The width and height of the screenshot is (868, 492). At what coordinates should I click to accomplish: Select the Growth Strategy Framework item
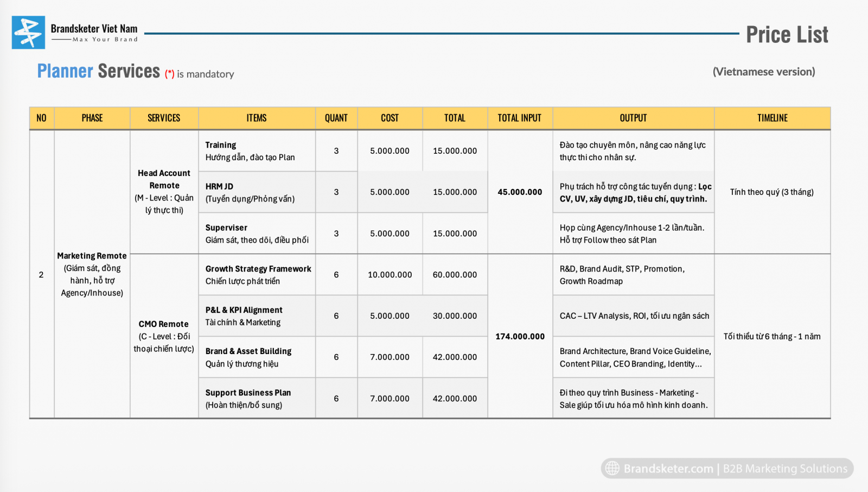[x=258, y=275]
